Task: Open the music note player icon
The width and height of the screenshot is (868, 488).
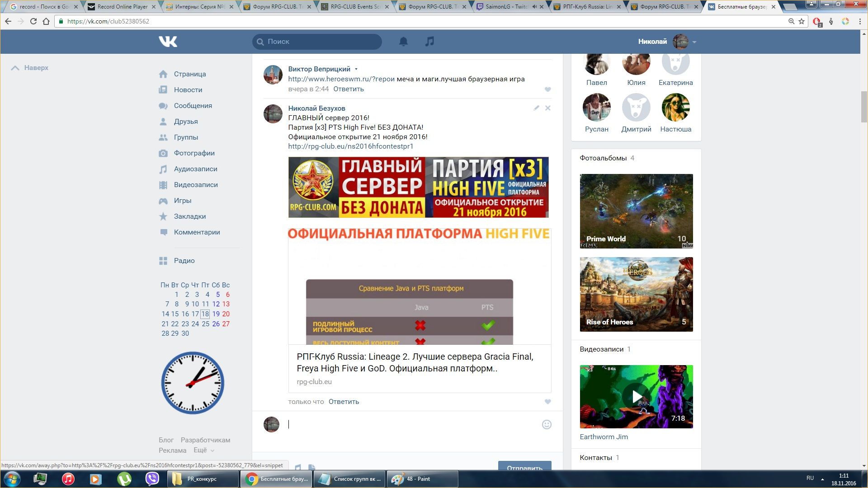Action: [x=429, y=42]
